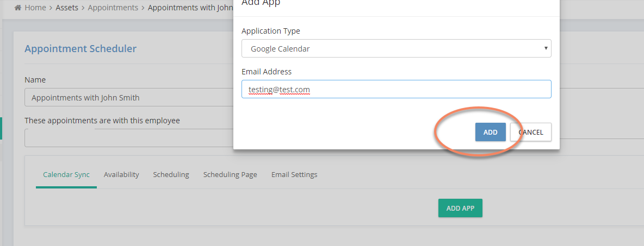Click the Add App dialog title
The width and height of the screenshot is (644, 246).
coord(261,3)
